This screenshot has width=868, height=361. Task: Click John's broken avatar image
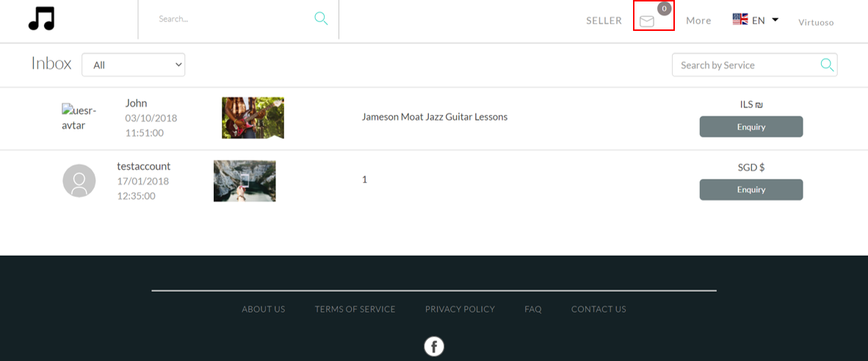(79, 118)
